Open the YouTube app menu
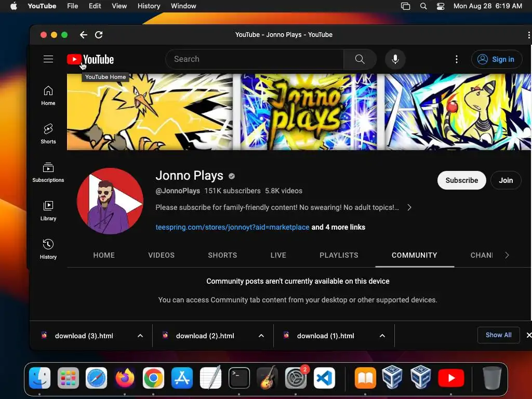Viewport: 532px width, 399px height. (x=42, y=6)
